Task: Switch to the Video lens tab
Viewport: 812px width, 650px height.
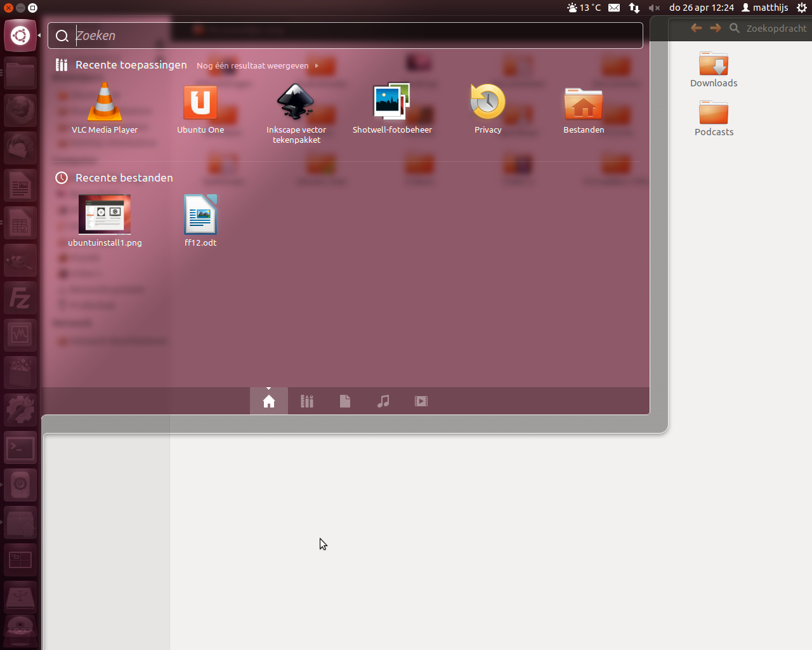Action: (x=421, y=401)
